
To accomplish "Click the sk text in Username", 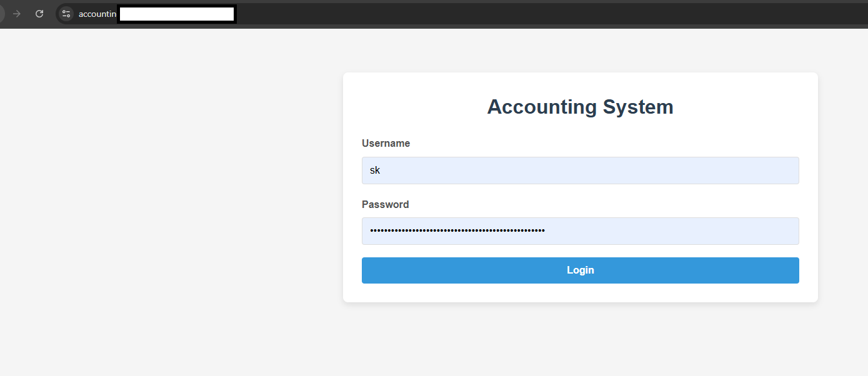I will pyautogui.click(x=375, y=170).
